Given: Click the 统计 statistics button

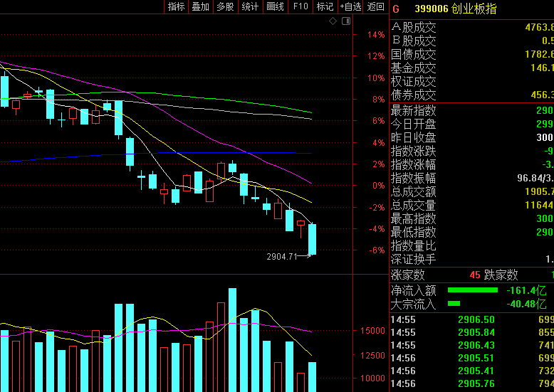Looking at the screenshot, I should 250,7.
